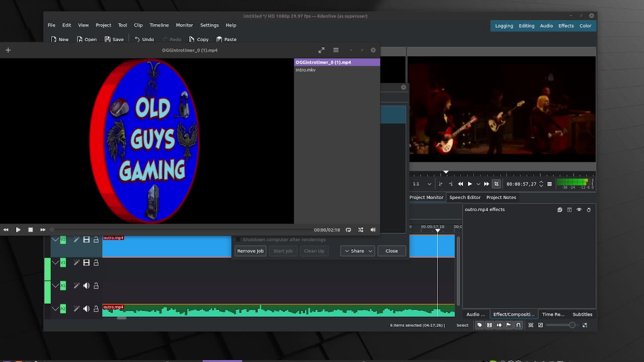Open the Timeline menu
644x362 pixels.
point(159,25)
